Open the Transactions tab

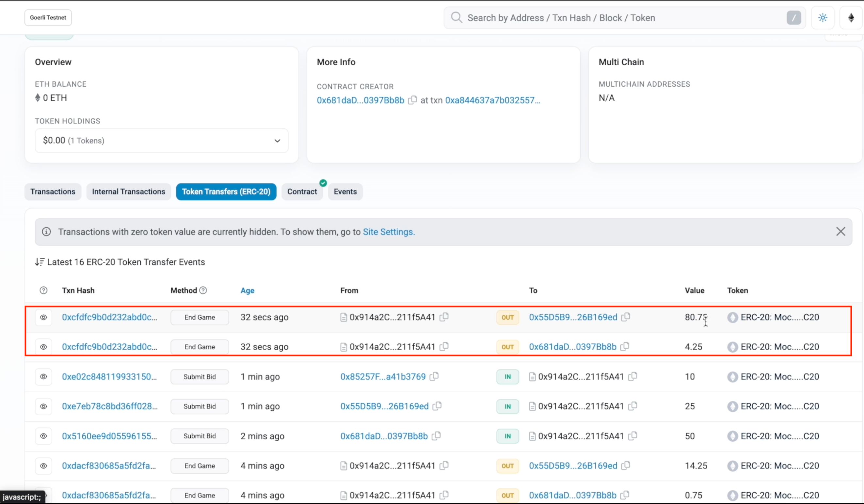[x=53, y=191]
